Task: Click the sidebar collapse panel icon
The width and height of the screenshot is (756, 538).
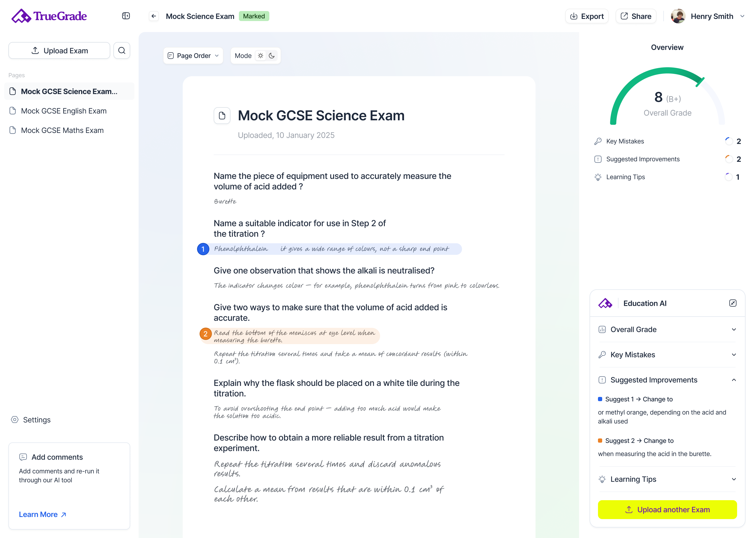Action: [x=126, y=16]
